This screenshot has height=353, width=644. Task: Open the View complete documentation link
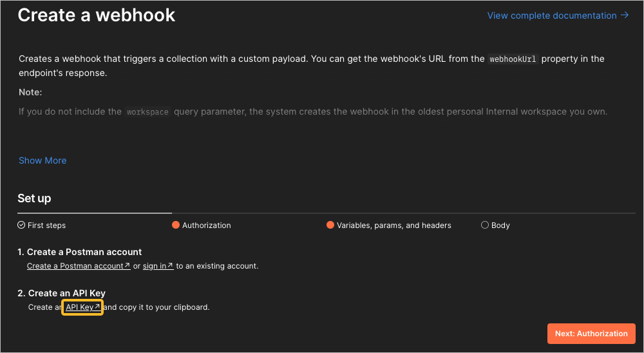552,15
